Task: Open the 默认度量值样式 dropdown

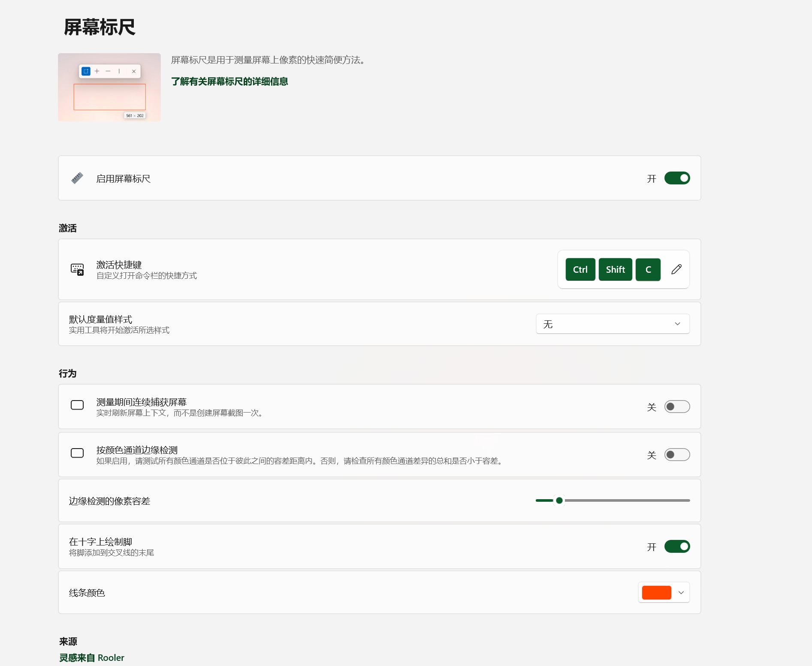Action: (612, 324)
